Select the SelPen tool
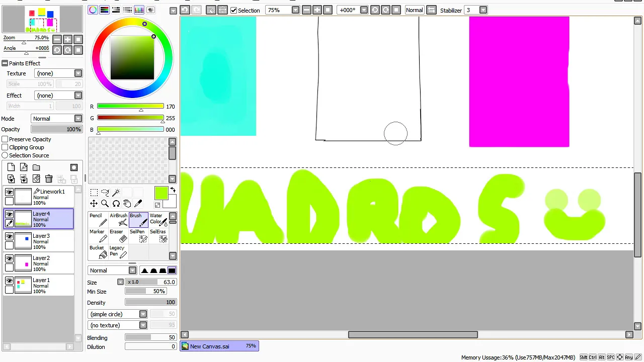The height and width of the screenshot is (362, 644). tap(138, 236)
